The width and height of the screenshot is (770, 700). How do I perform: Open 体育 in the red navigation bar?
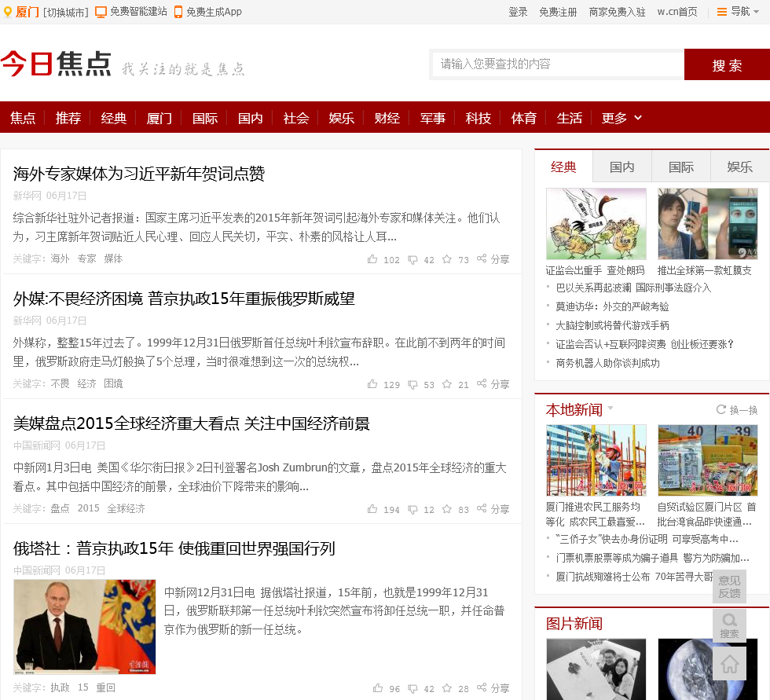pos(524,118)
